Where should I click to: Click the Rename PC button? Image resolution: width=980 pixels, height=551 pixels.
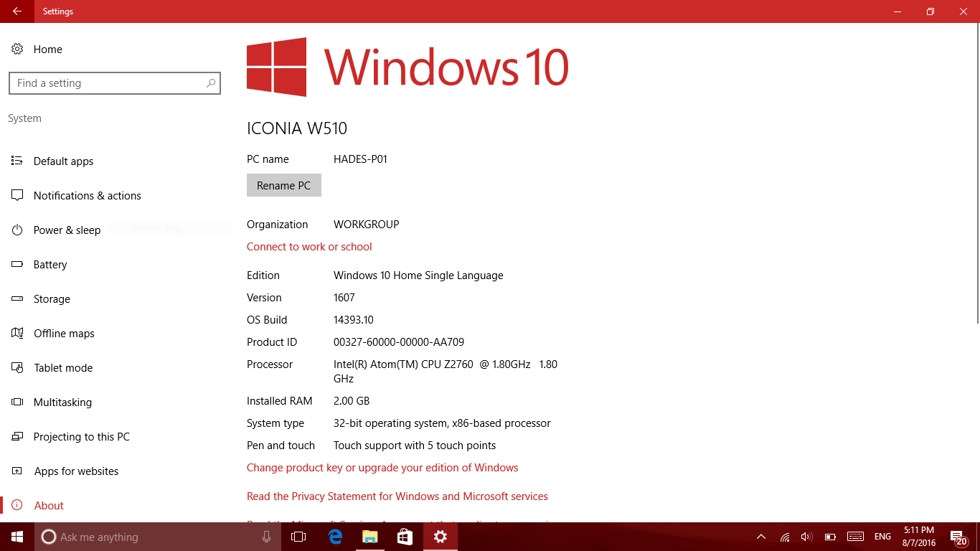pyautogui.click(x=284, y=185)
